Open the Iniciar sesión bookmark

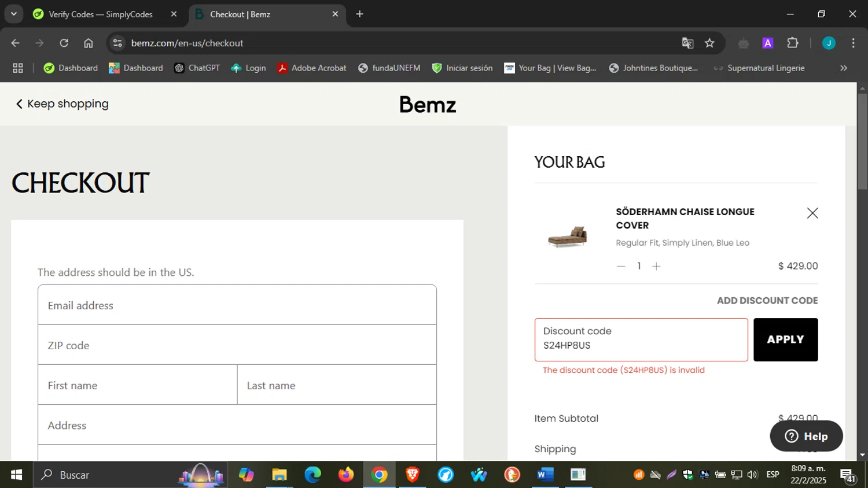click(462, 68)
